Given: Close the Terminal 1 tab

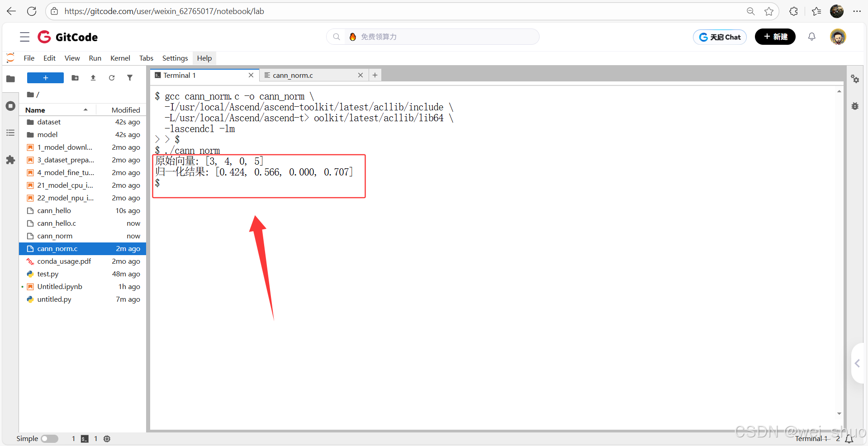Looking at the screenshot, I should 251,75.
